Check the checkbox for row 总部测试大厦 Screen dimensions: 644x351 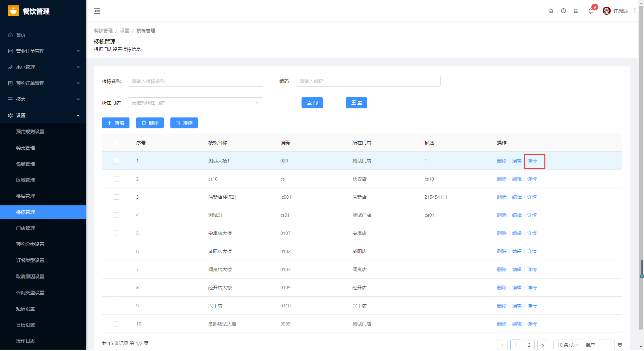click(116, 324)
